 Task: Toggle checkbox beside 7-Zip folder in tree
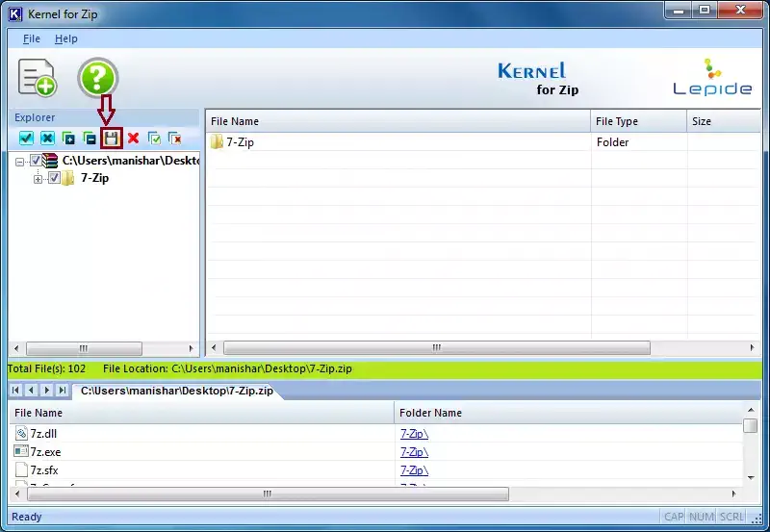click(x=54, y=178)
